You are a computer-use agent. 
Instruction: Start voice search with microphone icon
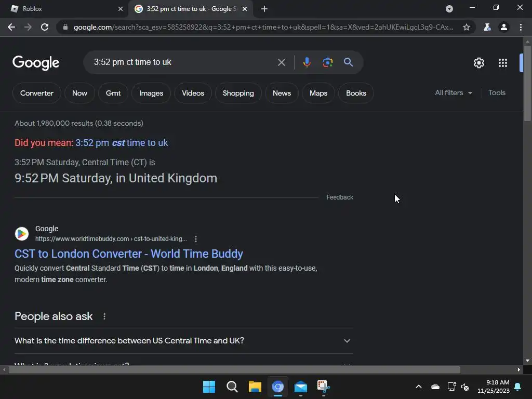307,62
